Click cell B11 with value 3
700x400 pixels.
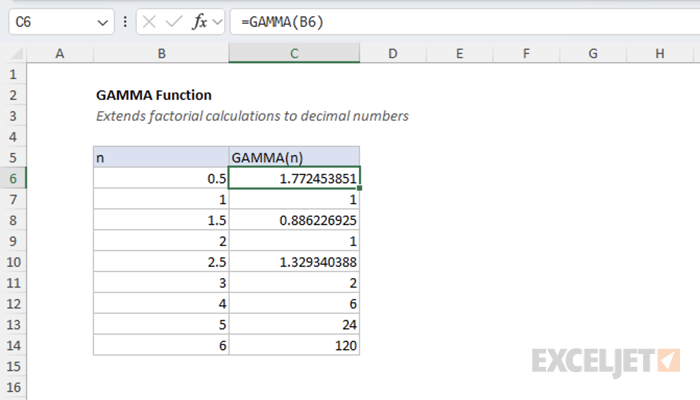click(x=161, y=283)
